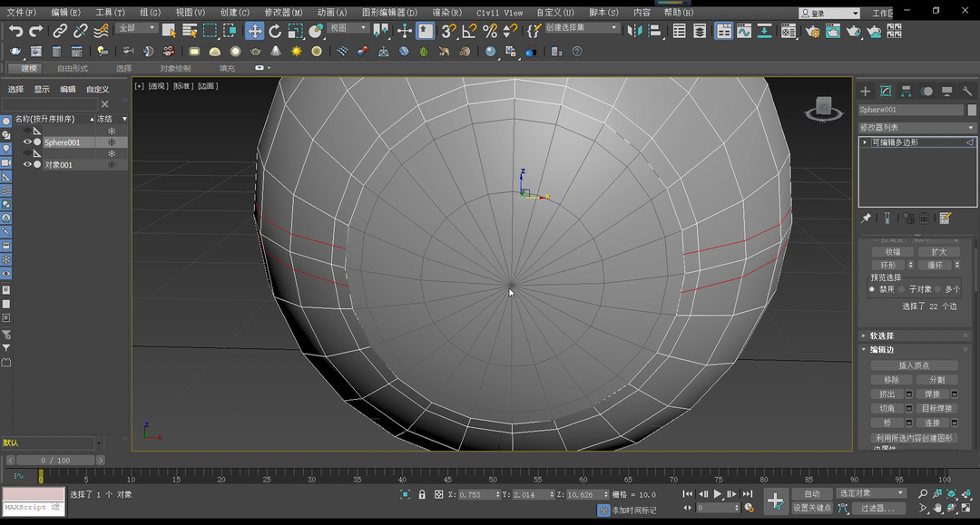Hide Sphere001 using its eye icon
The width and height of the screenshot is (980, 525).
[27, 142]
